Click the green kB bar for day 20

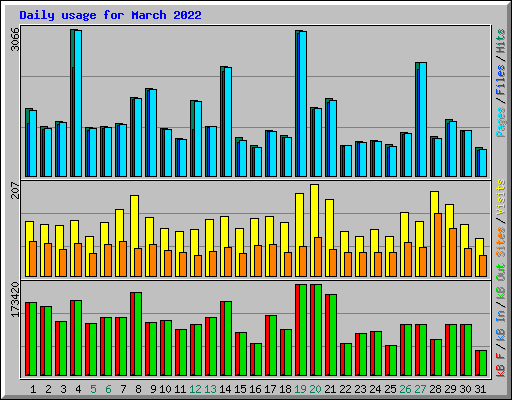(318, 330)
